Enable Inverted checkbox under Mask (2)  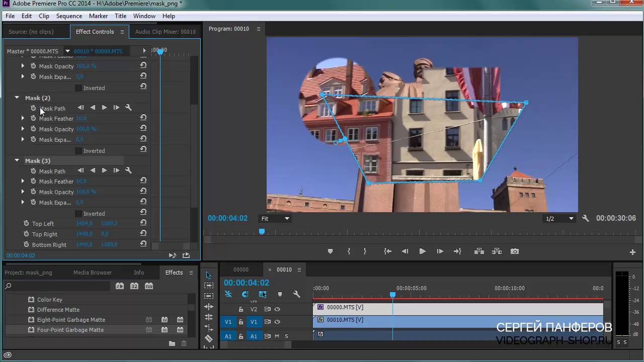(78, 151)
